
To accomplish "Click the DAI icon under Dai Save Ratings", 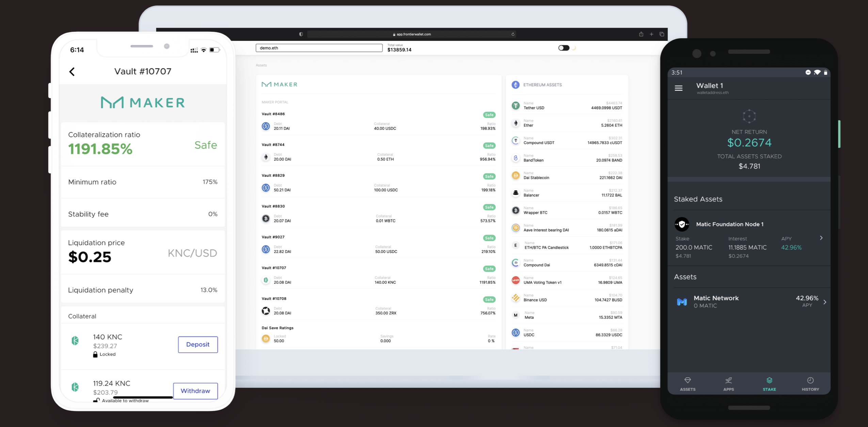I will click(266, 338).
